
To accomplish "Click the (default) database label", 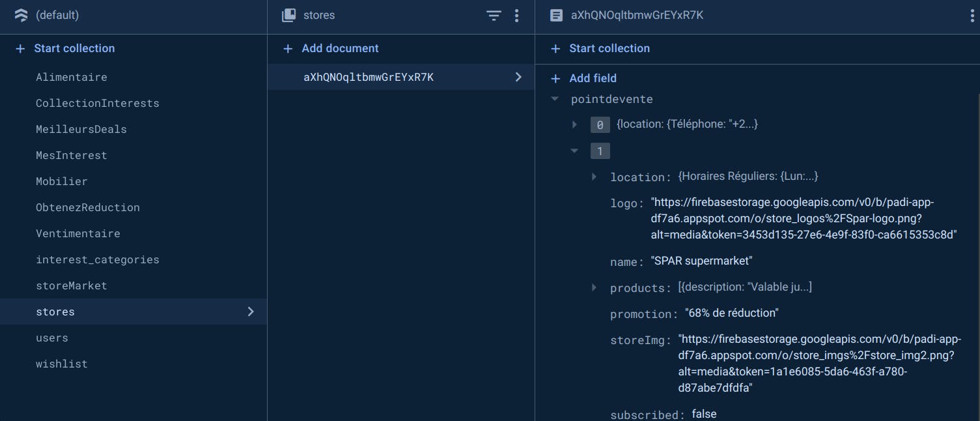I will point(57,15).
